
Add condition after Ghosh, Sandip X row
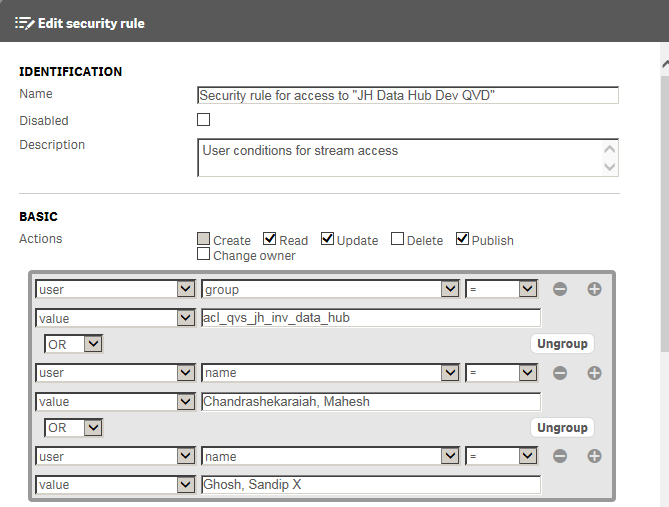594,456
